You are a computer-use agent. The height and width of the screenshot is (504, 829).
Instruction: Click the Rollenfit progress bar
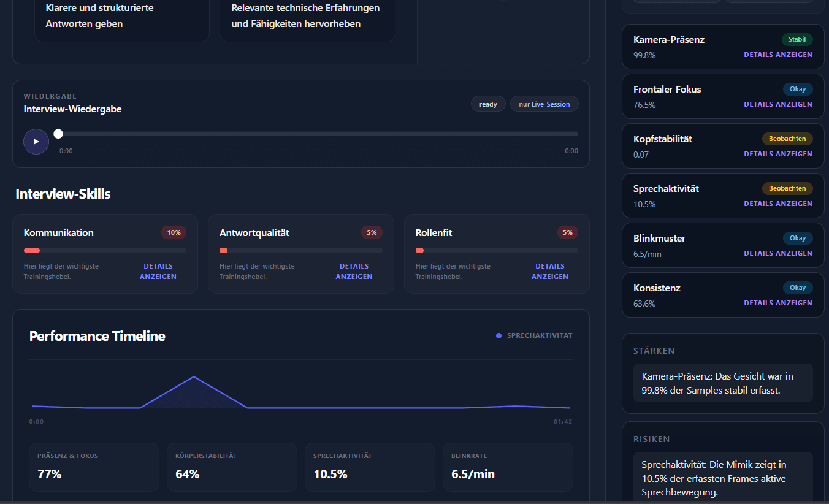point(497,250)
